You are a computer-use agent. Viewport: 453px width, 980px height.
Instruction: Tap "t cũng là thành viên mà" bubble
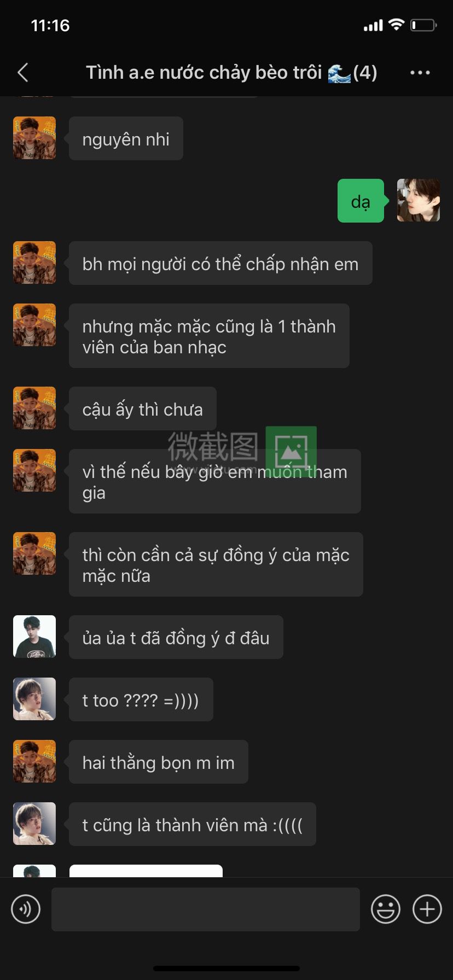pyautogui.click(x=193, y=824)
